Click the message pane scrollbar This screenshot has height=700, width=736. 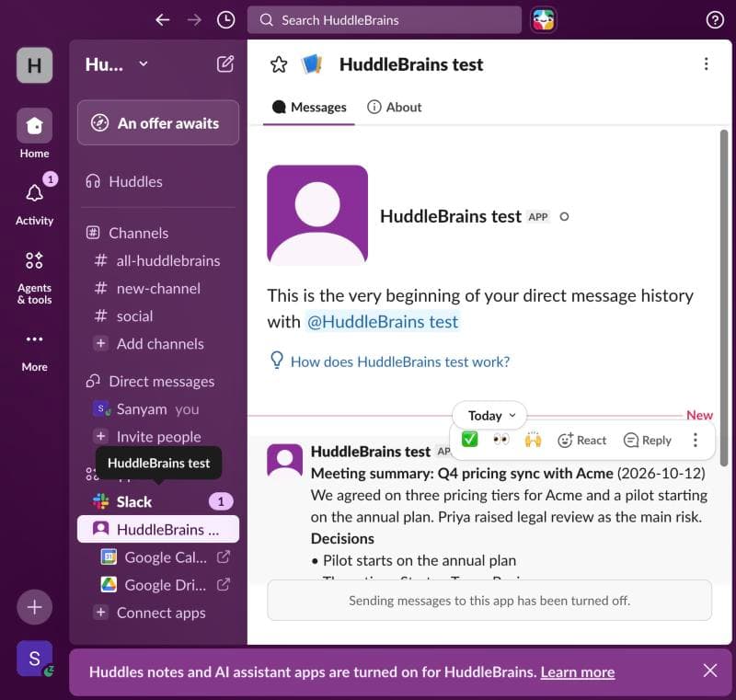724,297
